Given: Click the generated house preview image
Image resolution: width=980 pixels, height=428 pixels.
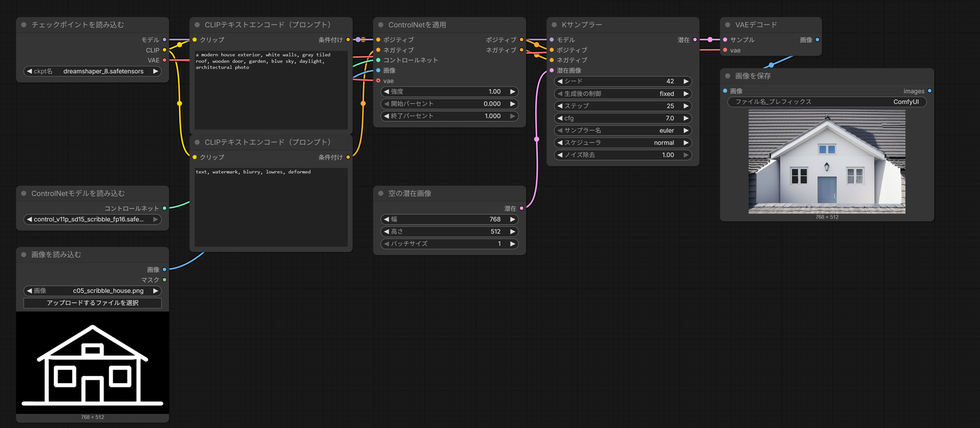Looking at the screenshot, I should tap(827, 161).
